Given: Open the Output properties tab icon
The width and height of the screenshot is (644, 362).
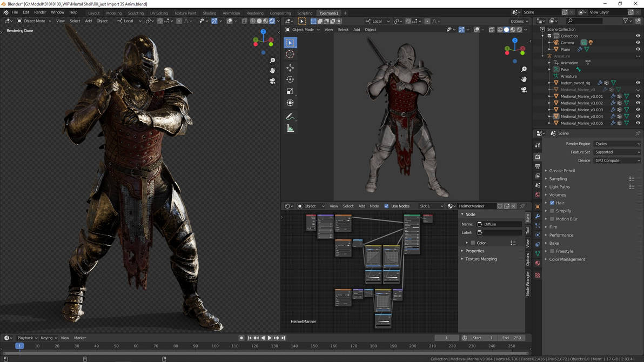Looking at the screenshot, I should [538, 166].
